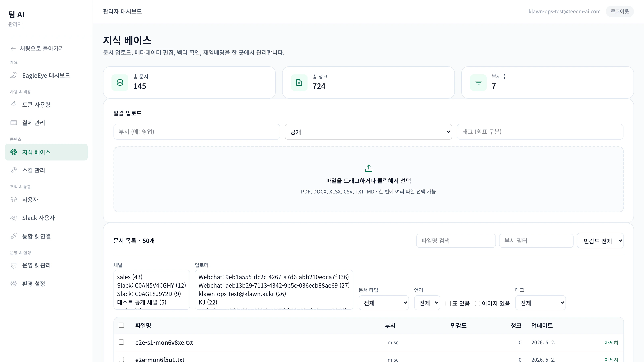The height and width of the screenshot is (362, 644).
Task: Go to 토큰 사용량 page
Action: pyautogui.click(x=46, y=105)
